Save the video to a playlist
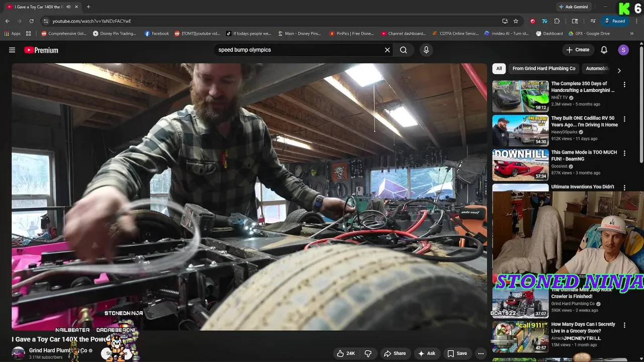 [457, 353]
